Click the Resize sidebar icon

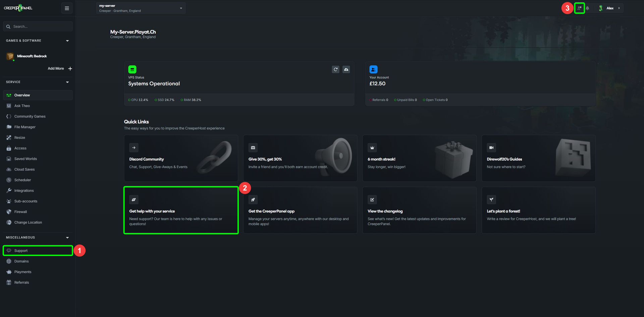point(9,138)
